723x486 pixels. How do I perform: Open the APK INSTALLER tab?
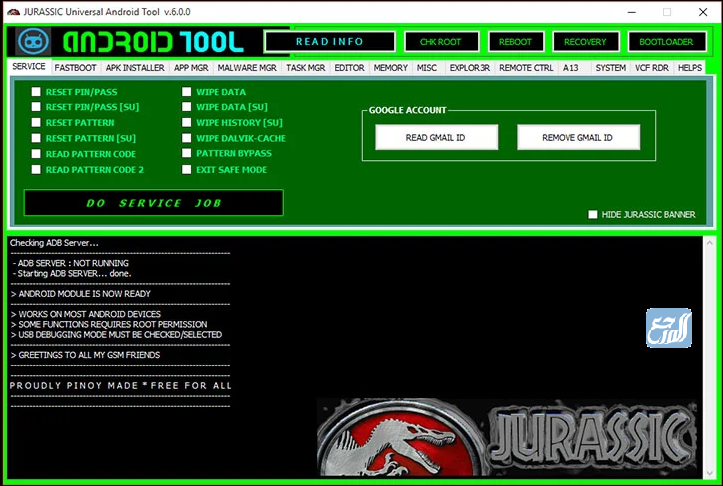134,68
